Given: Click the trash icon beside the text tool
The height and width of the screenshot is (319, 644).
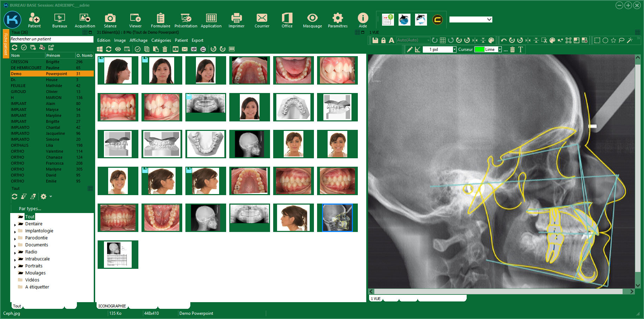Looking at the screenshot, I should [x=512, y=49].
